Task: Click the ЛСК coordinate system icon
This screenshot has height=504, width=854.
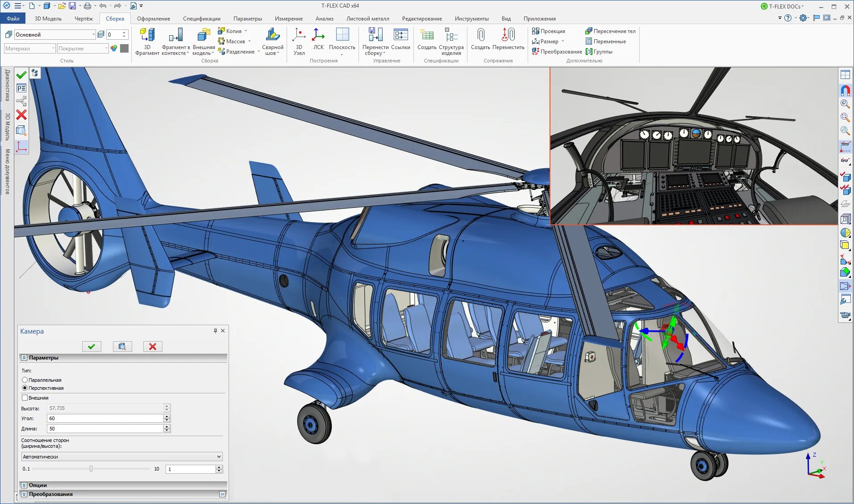Action: click(x=318, y=35)
